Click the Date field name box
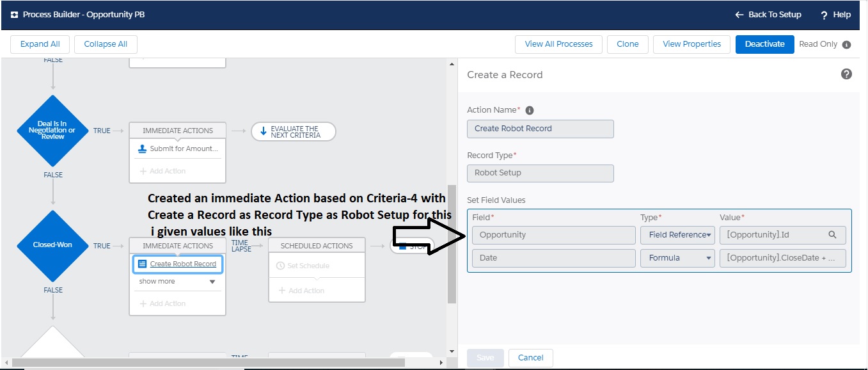Screen dimensions: 868x370 point(554,258)
